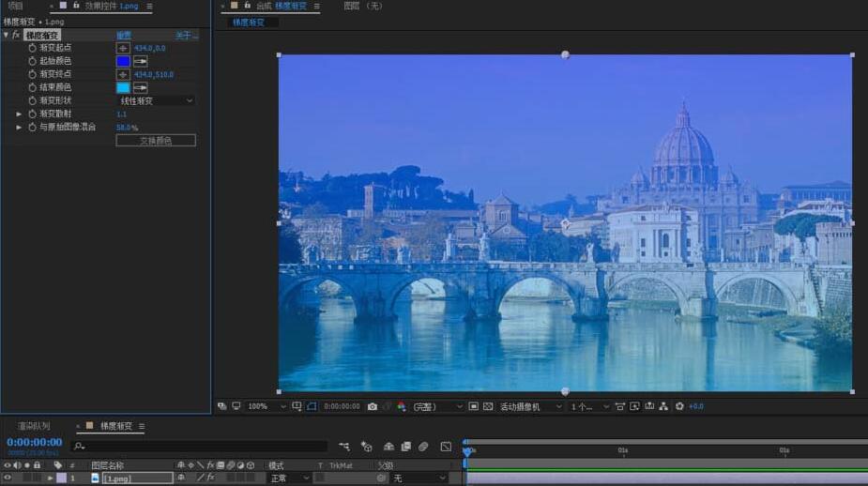Switch to the 项目 panel tab
The width and height of the screenshot is (868, 486).
(15, 6)
